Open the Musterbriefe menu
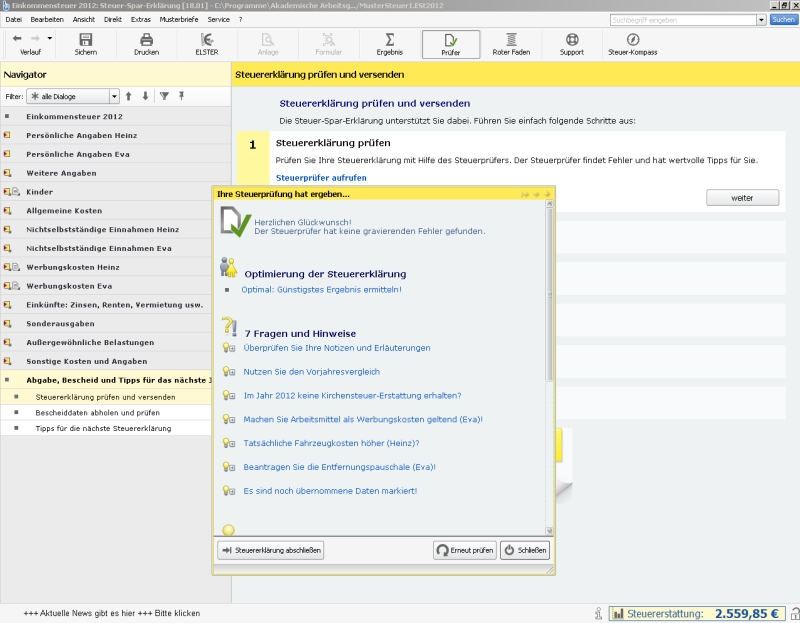This screenshot has width=800, height=623. coord(179,19)
